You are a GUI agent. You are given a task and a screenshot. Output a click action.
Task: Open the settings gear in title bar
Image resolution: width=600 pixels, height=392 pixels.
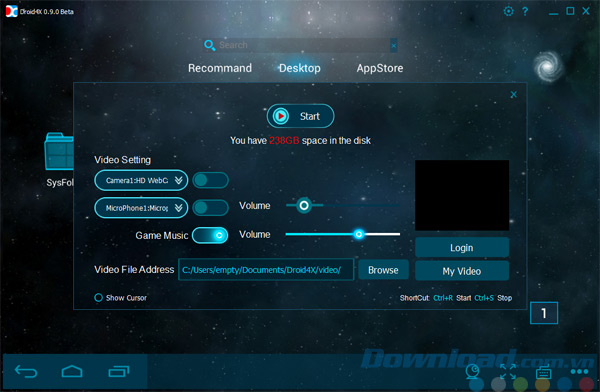coord(508,11)
